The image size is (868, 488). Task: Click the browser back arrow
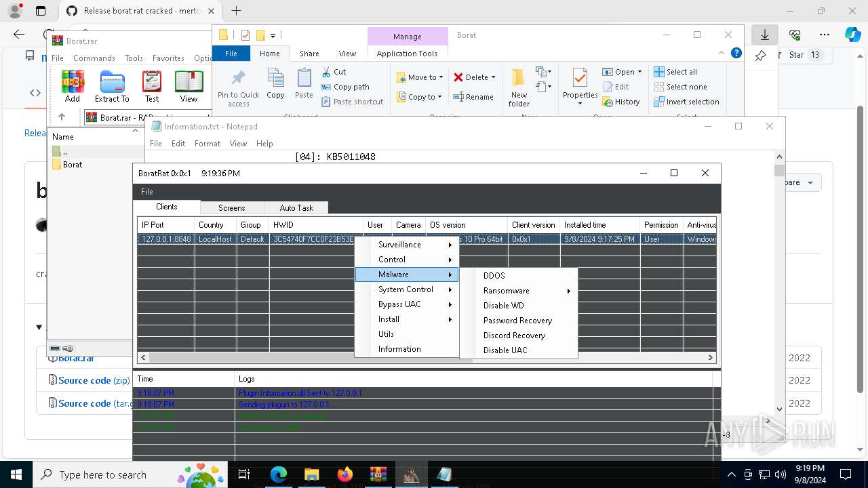coord(19,35)
